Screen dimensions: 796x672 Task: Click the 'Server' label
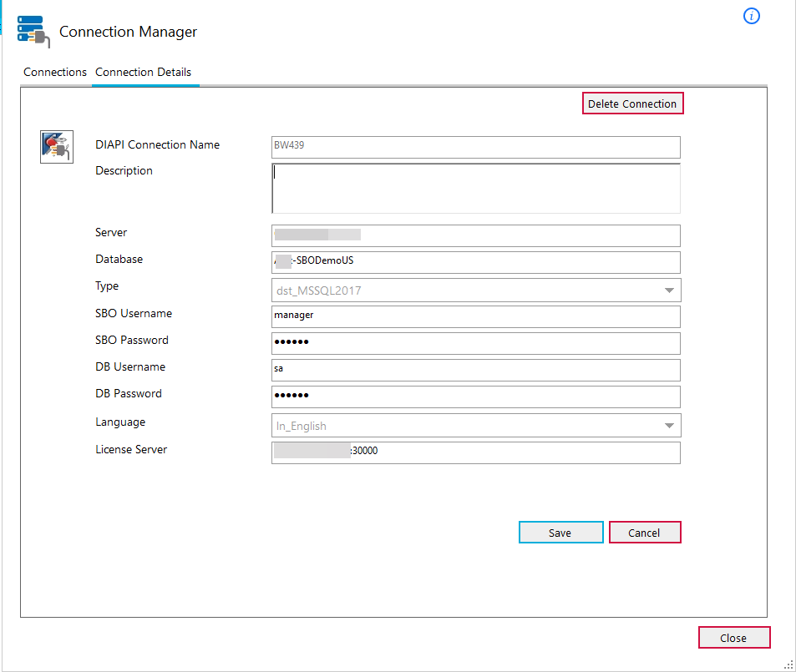tap(111, 232)
